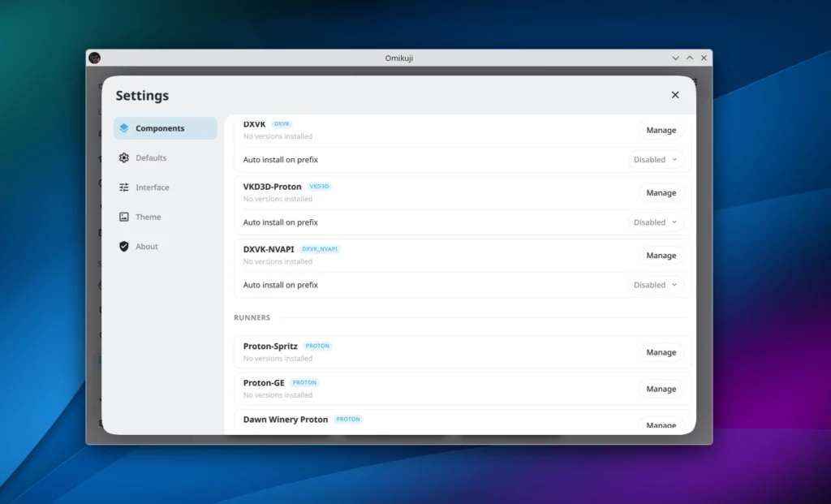
Task: Manage Proton-GE versions
Action: (661, 389)
